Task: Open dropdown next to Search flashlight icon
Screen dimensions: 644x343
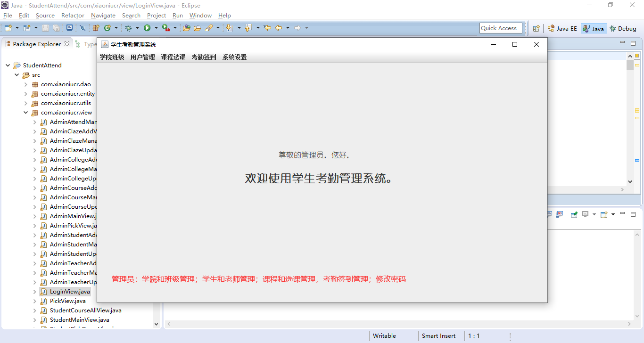Action: point(218,28)
